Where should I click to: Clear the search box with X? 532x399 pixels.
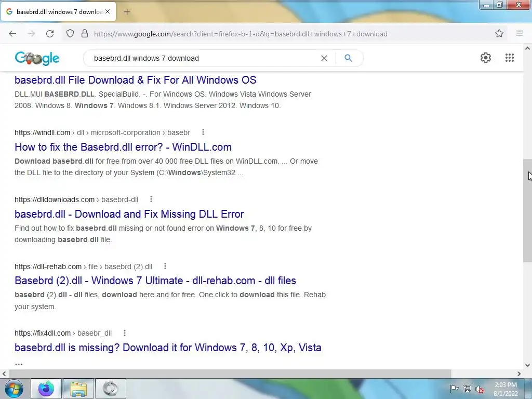coord(324,58)
